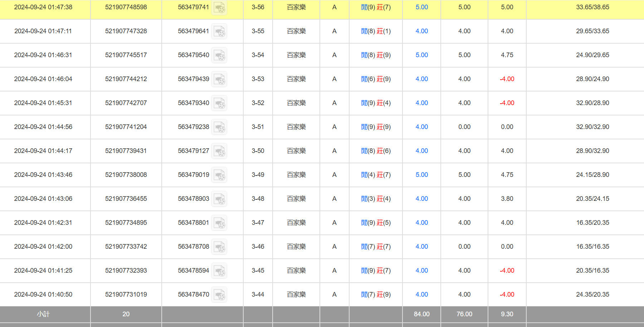Click result 閒(3) 莊(4) in row 3-48
This screenshot has height=327, width=644.
click(376, 199)
